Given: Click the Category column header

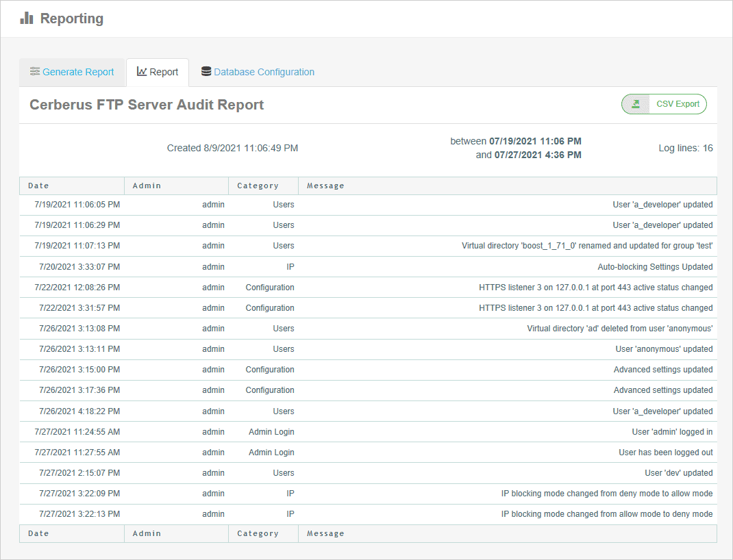Looking at the screenshot, I should coord(258,186).
